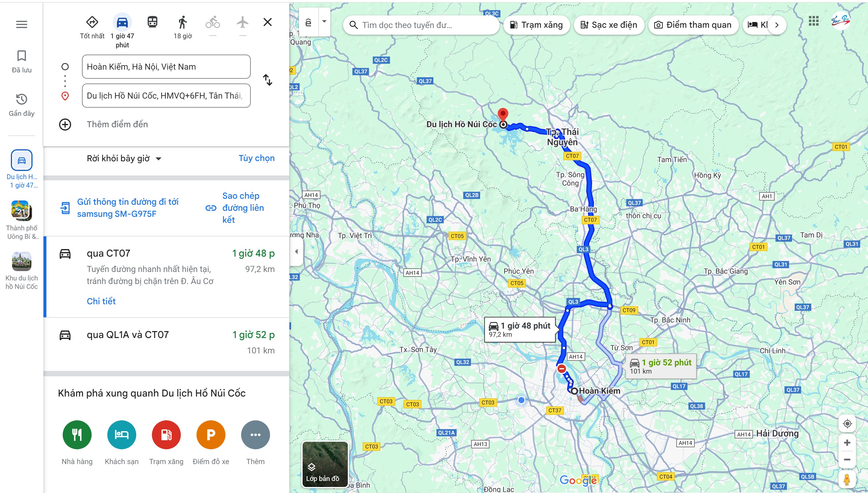This screenshot has height=493, width=868.
Task: Open the main hamburger menu
Action: click(x=22, y=24)
